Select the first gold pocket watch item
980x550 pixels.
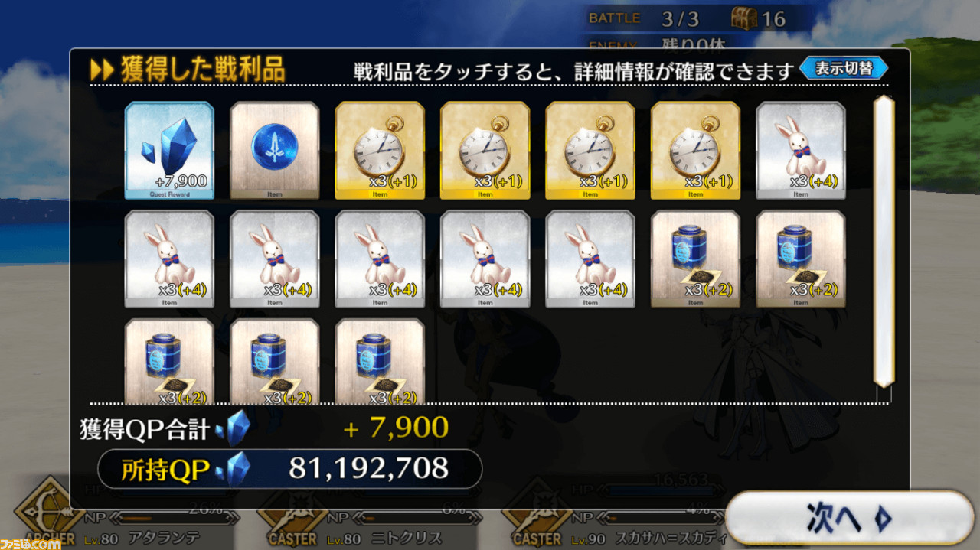tap(380, 150)
